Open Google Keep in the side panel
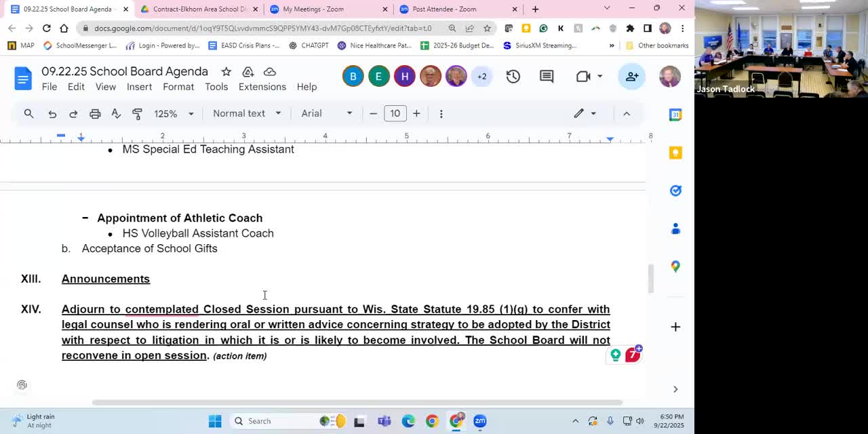 click(x=675, y=153)
